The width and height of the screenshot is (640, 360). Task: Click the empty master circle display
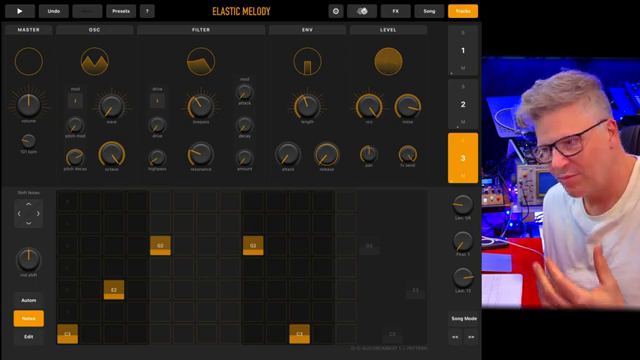29,61
